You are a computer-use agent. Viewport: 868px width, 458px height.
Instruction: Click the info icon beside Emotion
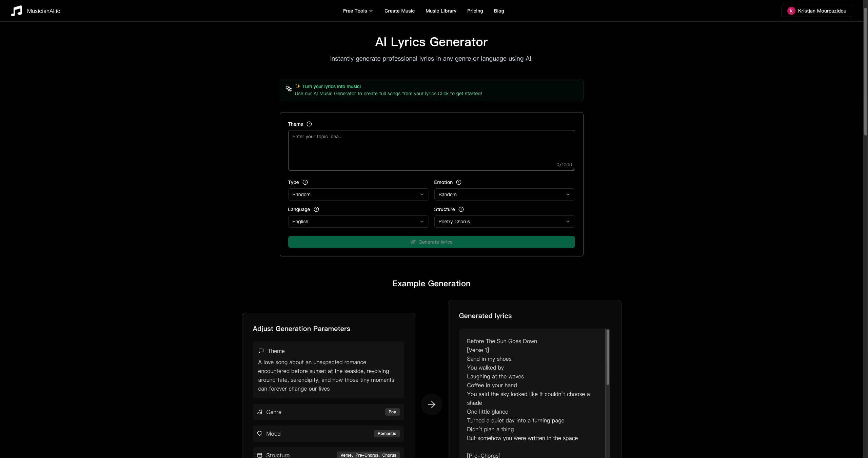459,182
